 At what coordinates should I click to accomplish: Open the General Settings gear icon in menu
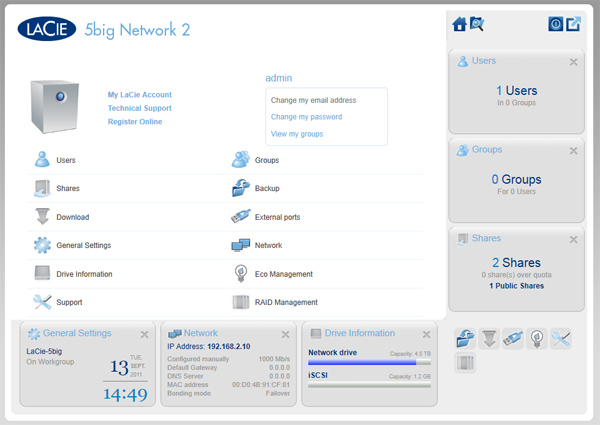click(42, 245)
